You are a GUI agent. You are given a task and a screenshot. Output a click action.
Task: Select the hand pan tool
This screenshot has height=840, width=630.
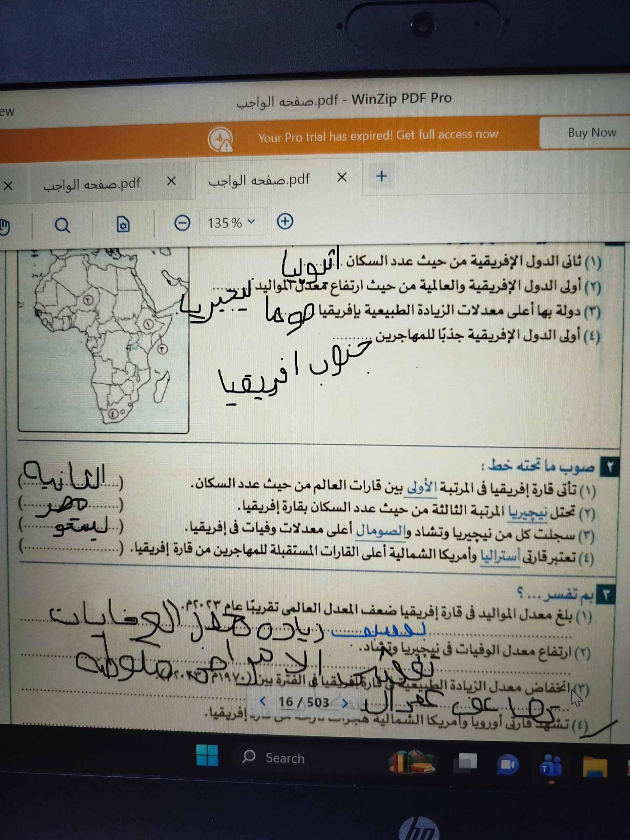[x=5, y=227]
